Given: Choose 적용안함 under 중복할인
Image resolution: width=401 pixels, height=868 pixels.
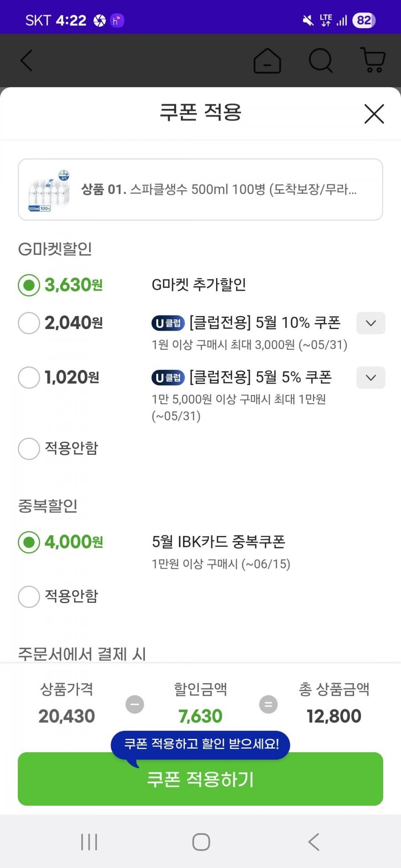Looking at the screenshot, I should [x=29, y=596].
